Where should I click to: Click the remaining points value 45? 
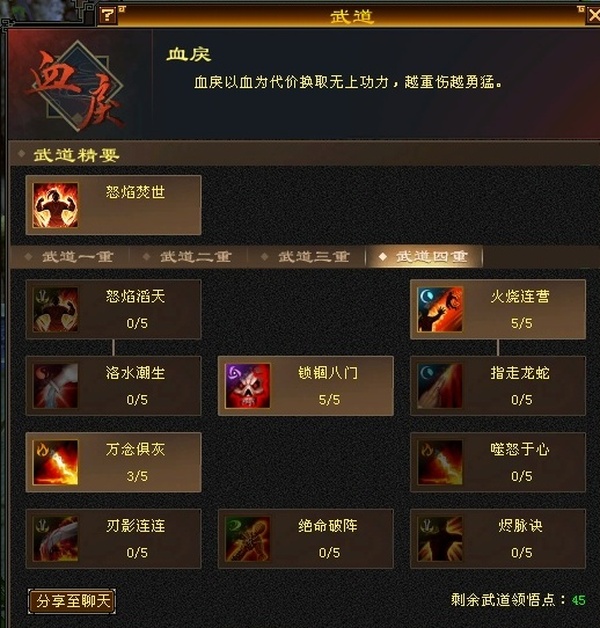[x=578, y=600]
